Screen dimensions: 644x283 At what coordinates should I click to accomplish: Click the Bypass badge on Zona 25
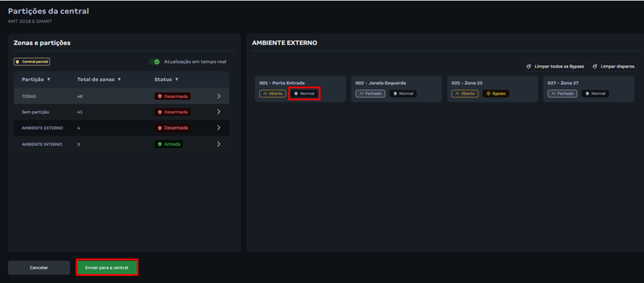(495, 94)
